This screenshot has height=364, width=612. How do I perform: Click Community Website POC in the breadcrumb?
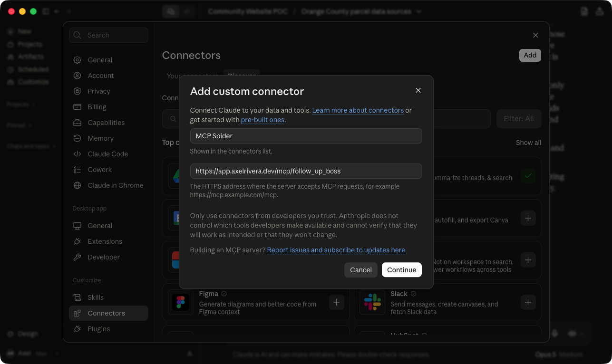[x=248, y=11]
